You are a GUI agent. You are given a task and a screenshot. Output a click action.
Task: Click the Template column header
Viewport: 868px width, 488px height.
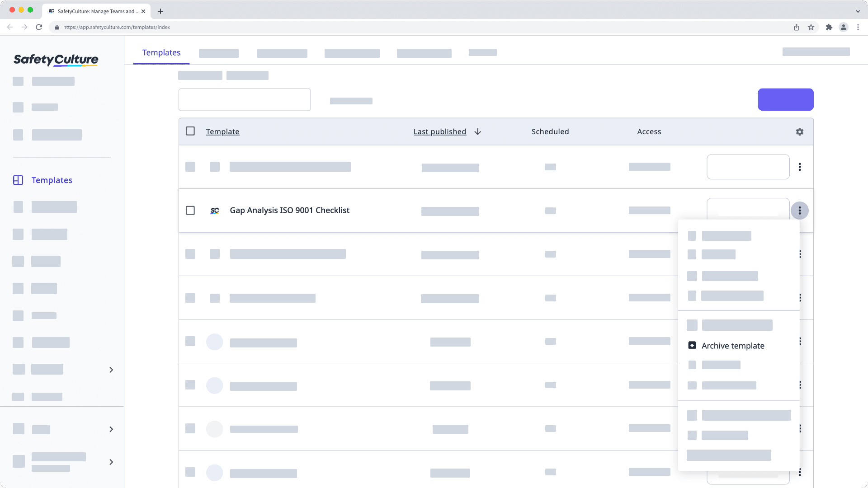[222, 131]
